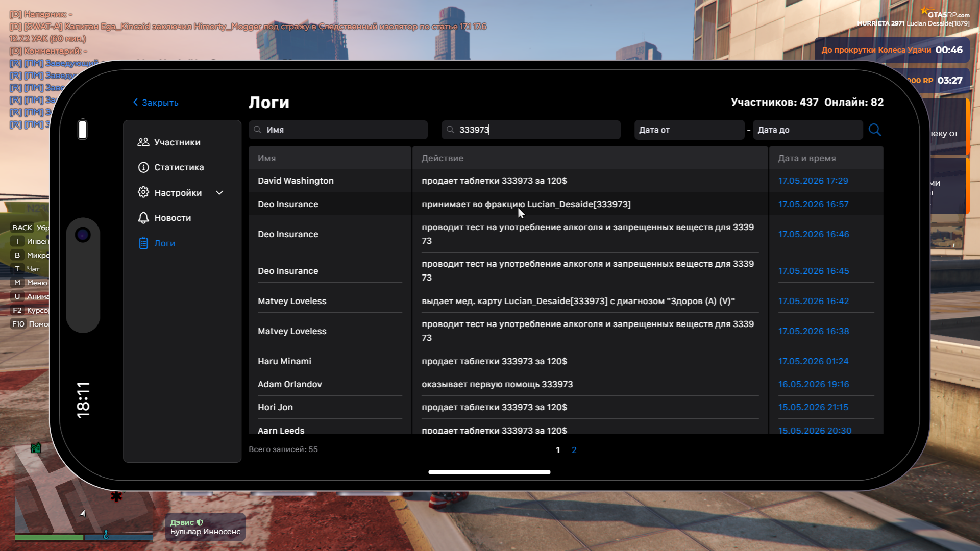This screenshot has height=551, width=980.
Task: Select the Haru Minami name cell
Action: pyautogui.click(x=284, y=361)
